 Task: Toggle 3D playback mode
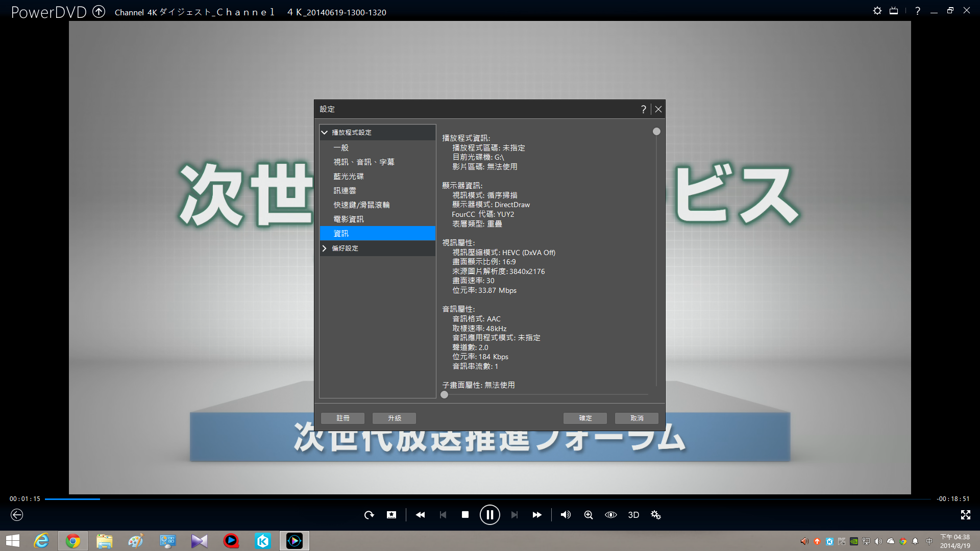click(633, 515)
